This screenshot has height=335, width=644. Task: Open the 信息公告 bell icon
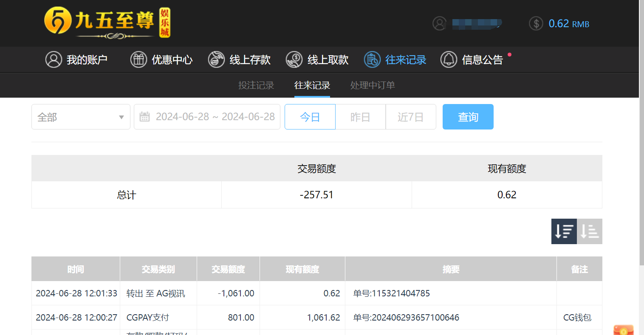click(448, 59)
